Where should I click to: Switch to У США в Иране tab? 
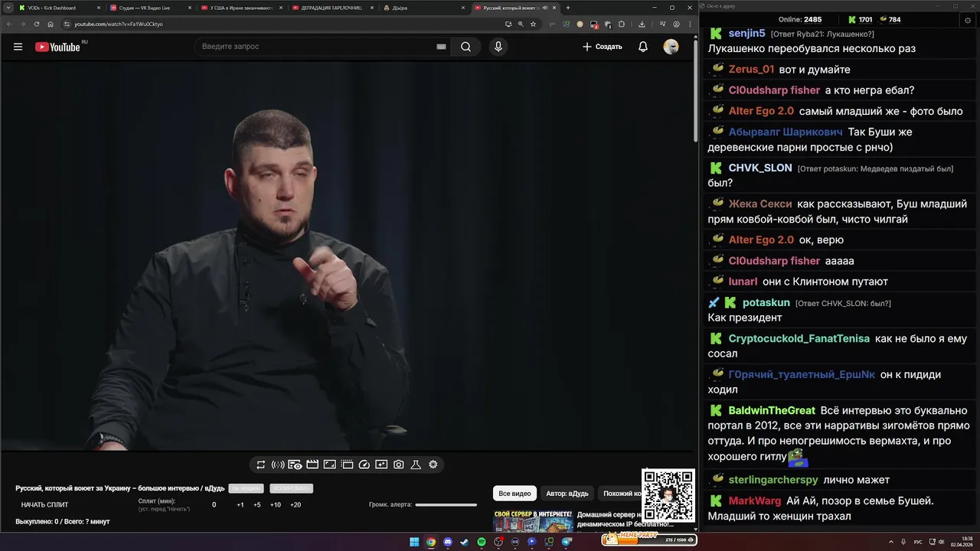pyautogui.click(x=241, y=8)
